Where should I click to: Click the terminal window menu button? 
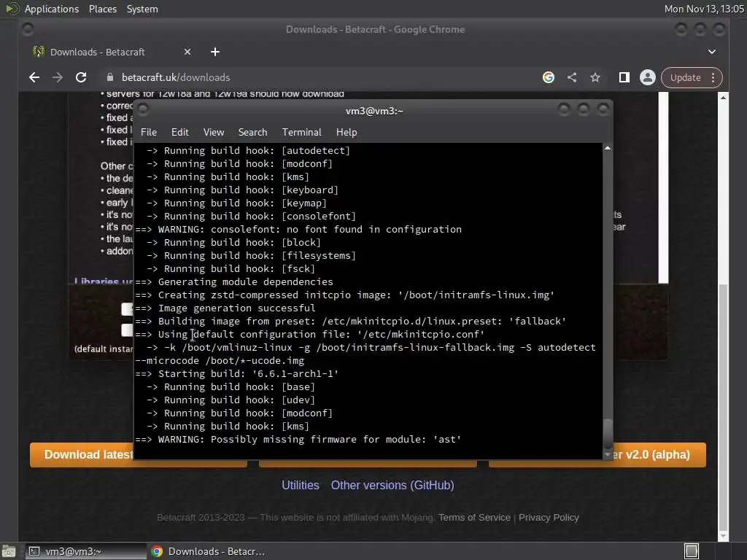pos(142,109)
